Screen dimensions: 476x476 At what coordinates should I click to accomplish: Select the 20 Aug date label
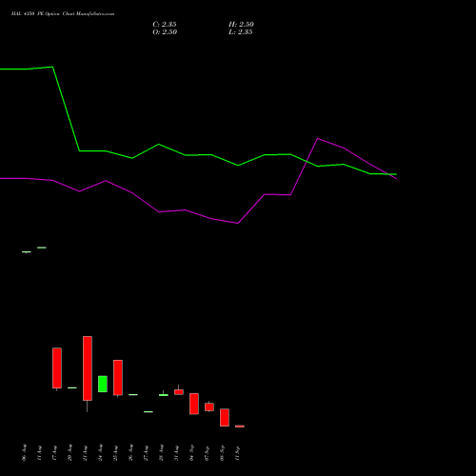69,452
